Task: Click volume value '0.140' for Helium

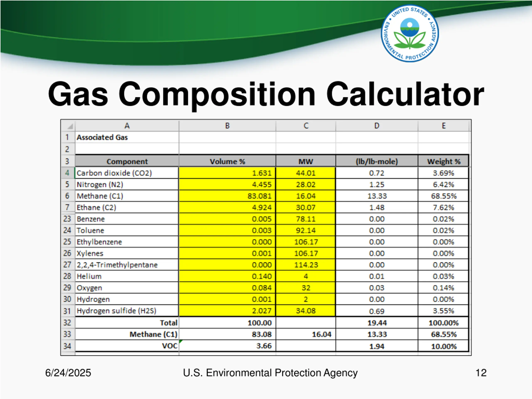Action: point(227,276)
